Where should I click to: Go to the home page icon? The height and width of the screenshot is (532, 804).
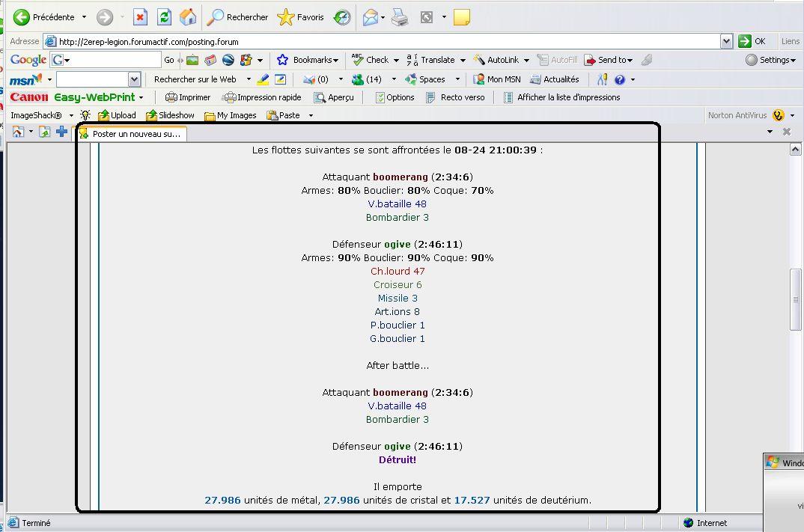(189, 17)
